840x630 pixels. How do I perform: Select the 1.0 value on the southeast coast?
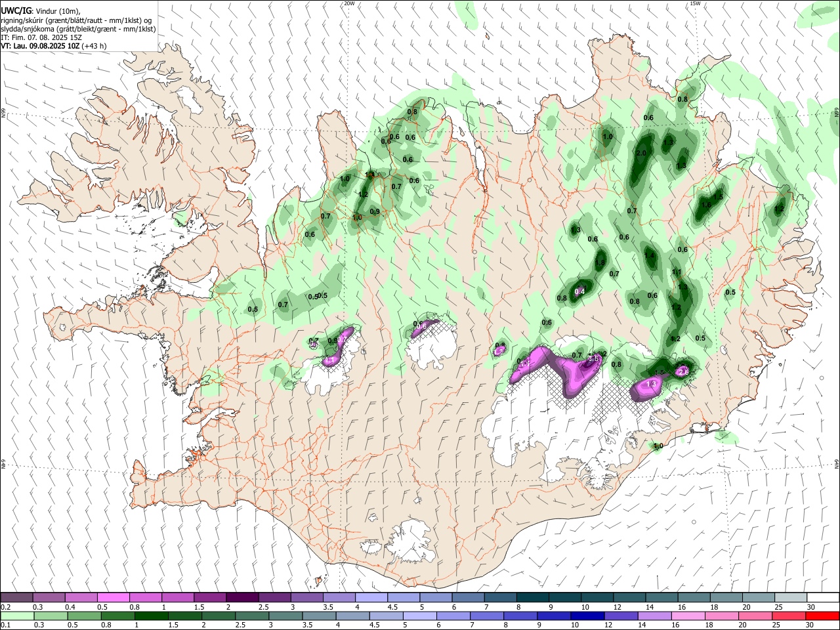coord(659,446)
